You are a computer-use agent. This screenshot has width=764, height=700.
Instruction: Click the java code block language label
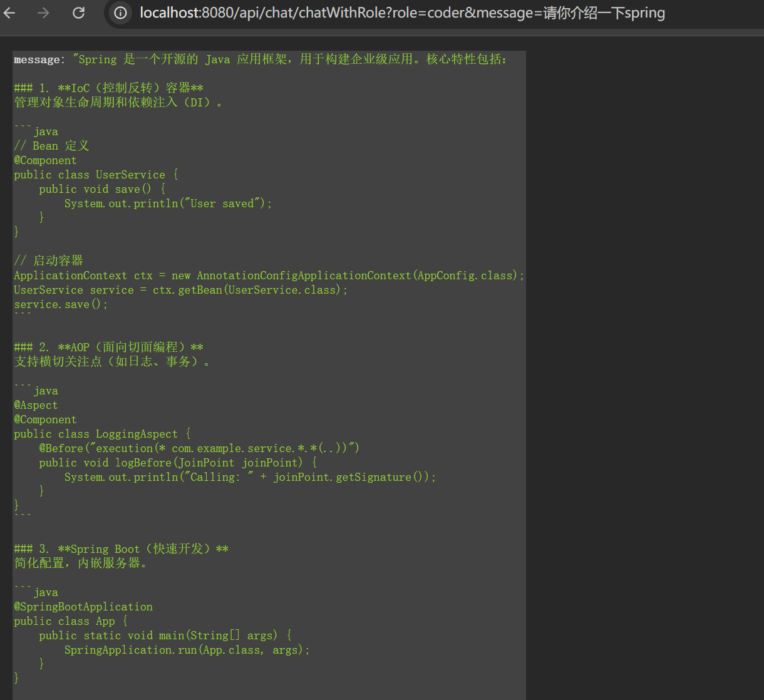46,131
